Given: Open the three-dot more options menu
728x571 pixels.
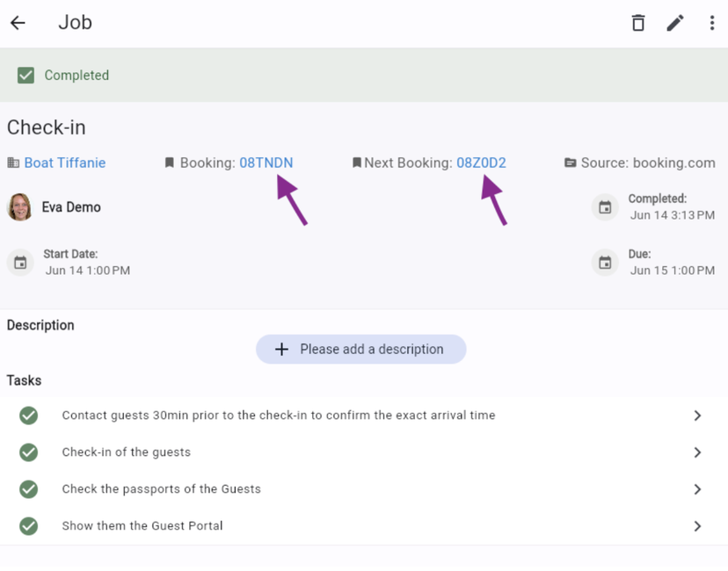Looking at the screenshot, I should [x=711, y=23].
